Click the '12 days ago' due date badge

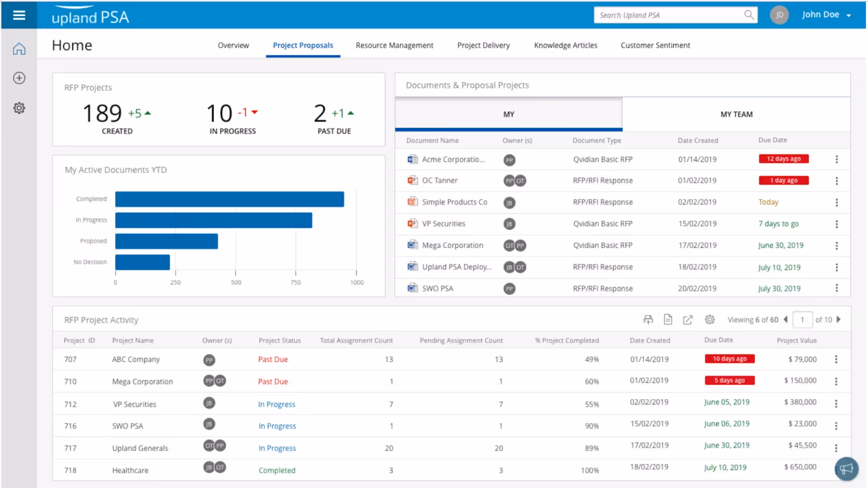tap(783, 159)
